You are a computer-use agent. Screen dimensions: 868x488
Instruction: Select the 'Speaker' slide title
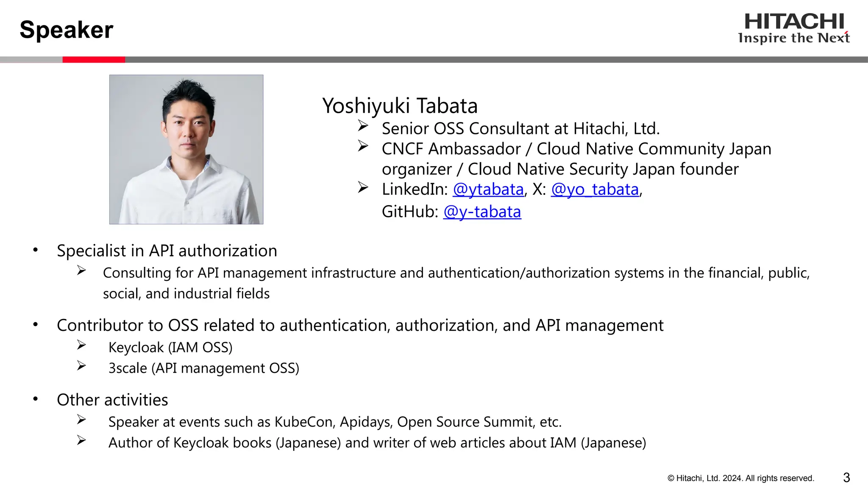tap(67, 30)
